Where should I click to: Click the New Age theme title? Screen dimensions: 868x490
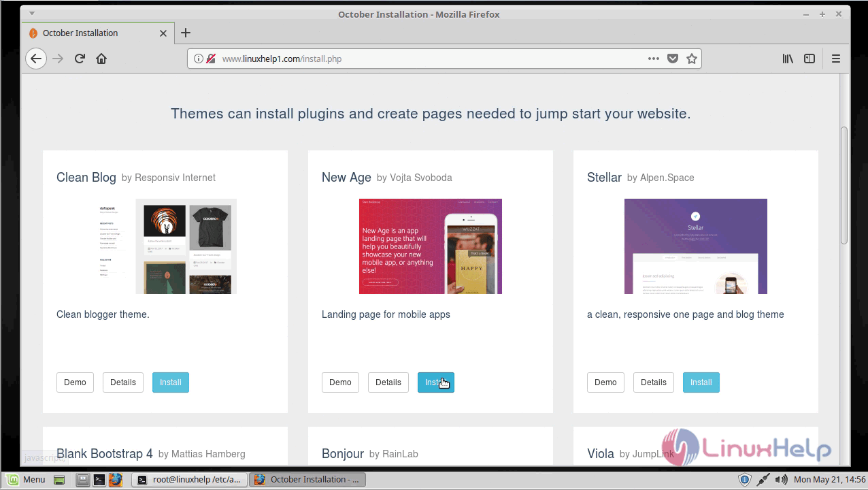tap(346, 178)
